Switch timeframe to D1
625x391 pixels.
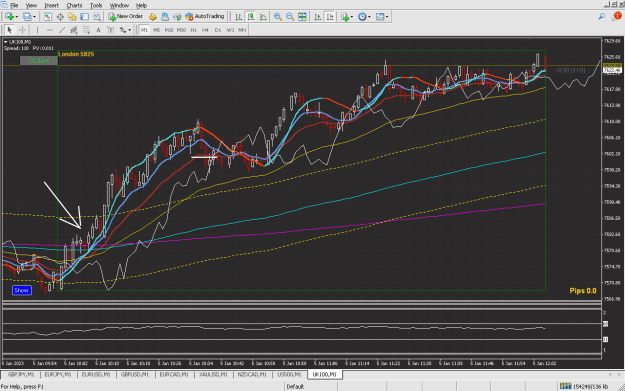(218, 30)
